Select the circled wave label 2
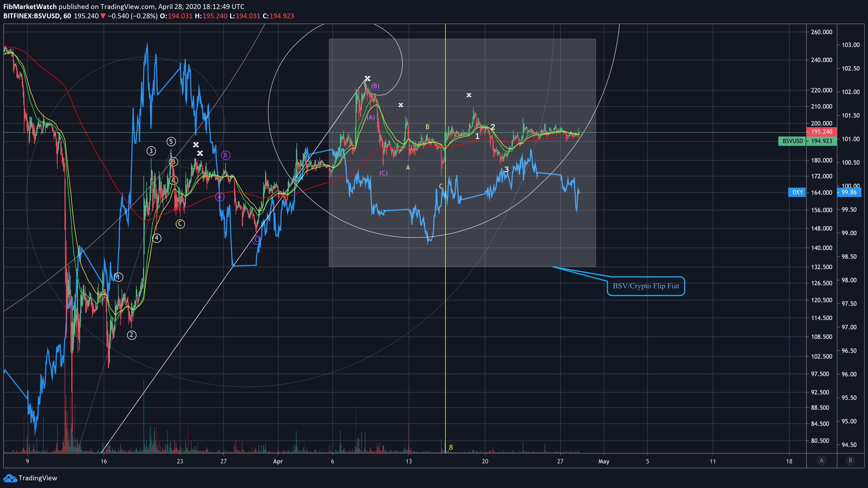This screenshot has height=488, width=868. 131,335
